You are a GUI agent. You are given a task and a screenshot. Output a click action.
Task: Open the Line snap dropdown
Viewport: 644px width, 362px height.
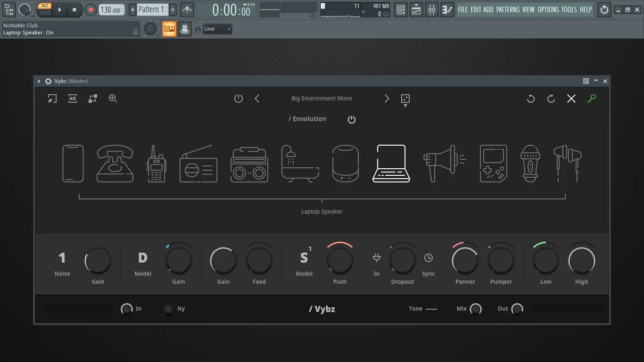[x=217, y=29]
